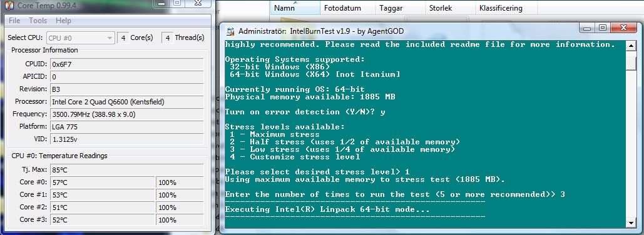644x235 pixels.
Task: Maximize the IntelBurnTest window
Action: [602, 28]
